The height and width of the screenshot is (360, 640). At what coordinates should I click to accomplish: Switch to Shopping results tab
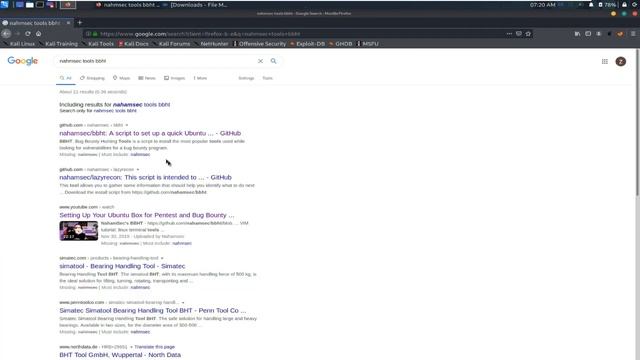coord(92,78)
